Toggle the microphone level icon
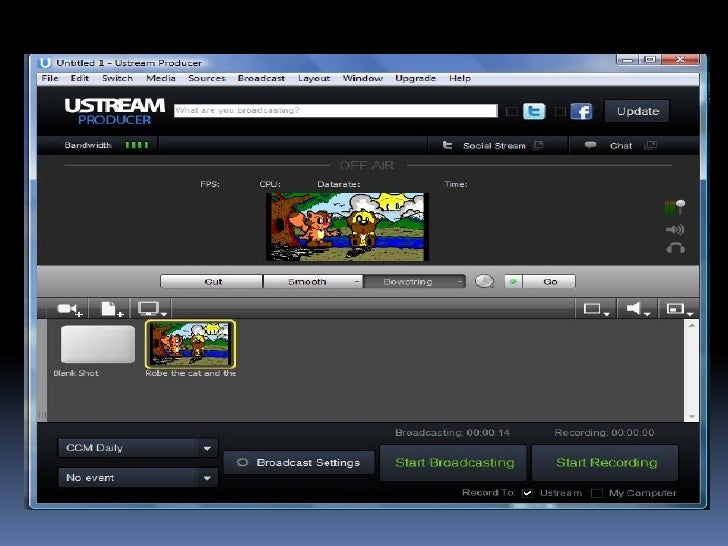The width and height of the screenshot is (728, 546). (x=675, y=208)
